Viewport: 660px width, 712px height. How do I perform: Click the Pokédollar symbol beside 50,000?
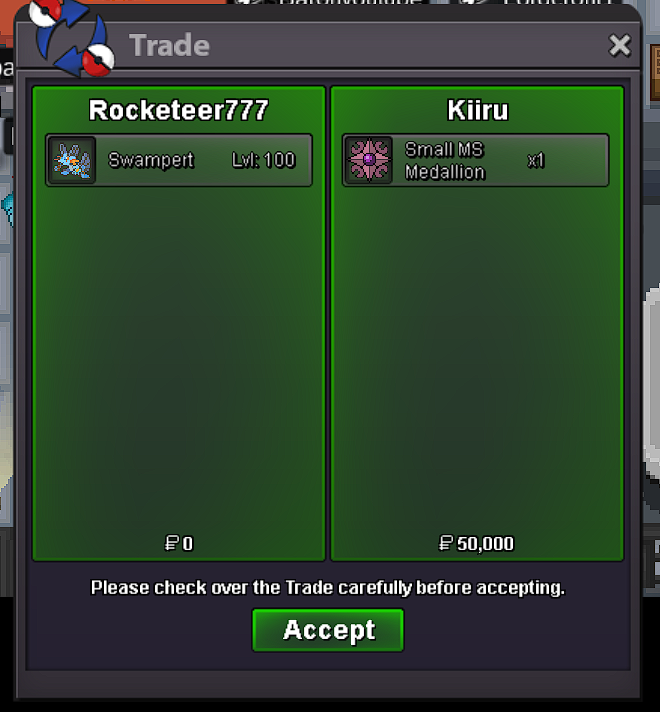click(x=446, y=543)
